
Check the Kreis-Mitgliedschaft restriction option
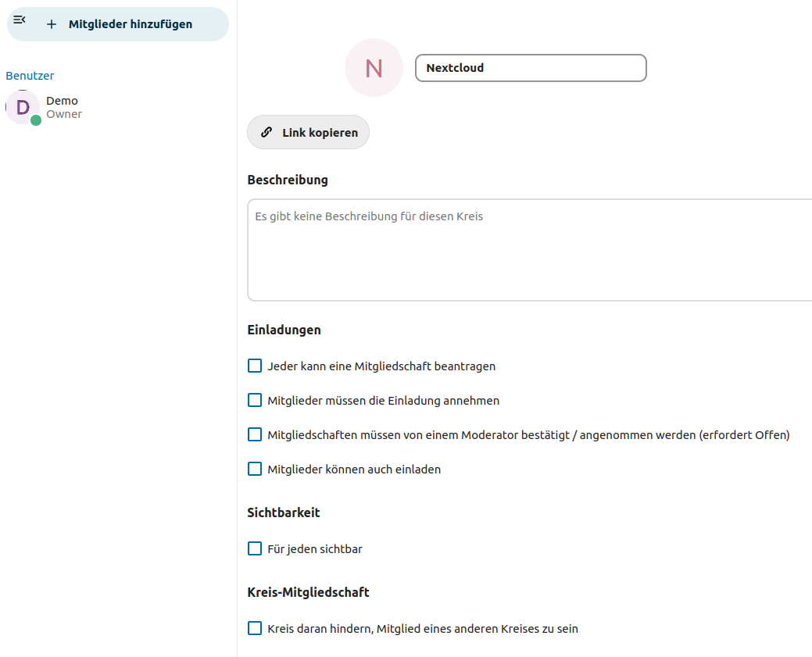tap(254, 627)
